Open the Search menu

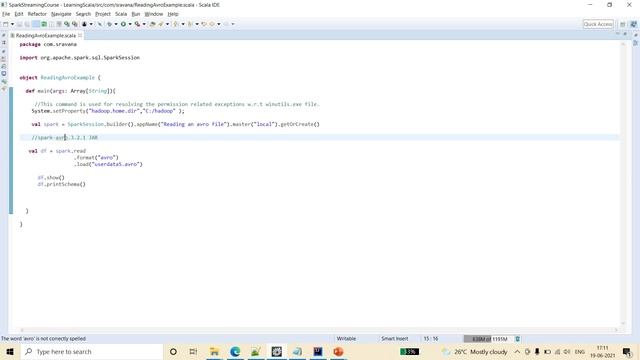(83, 14)
